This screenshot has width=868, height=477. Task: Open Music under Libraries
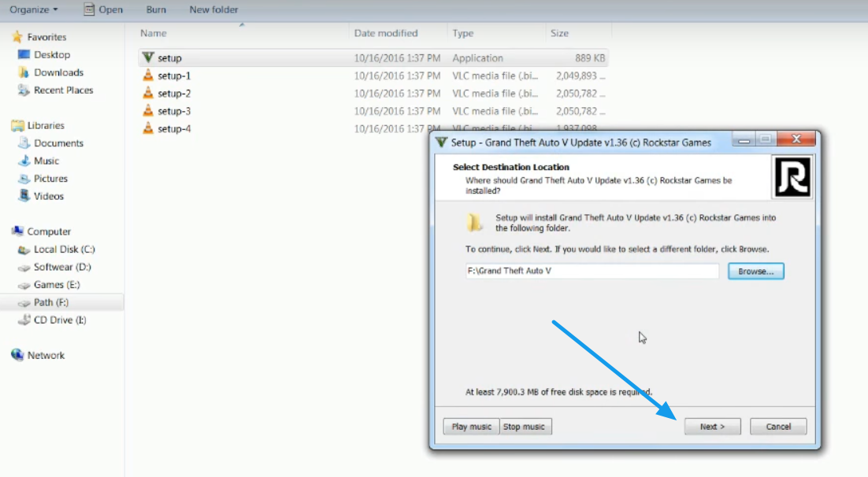pyautogui.click(x=46, y=161)
